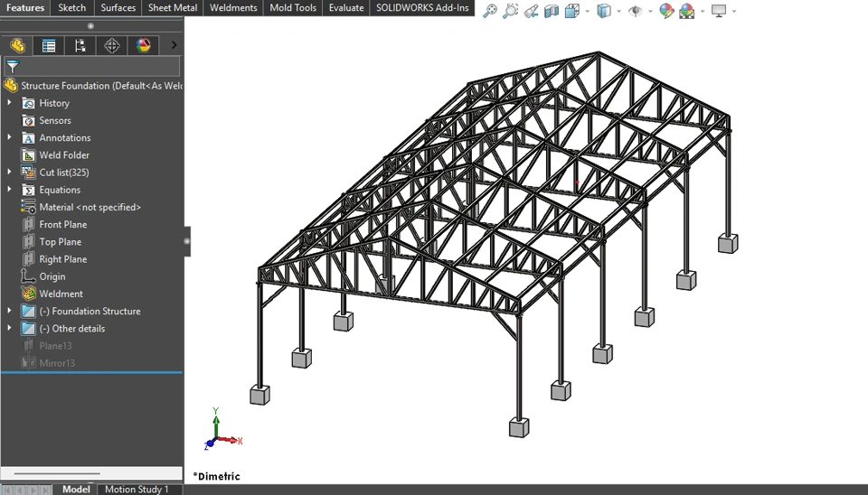Viewport: 868px width, 495px height.
Task: Click the Equations icon in the tree
Action: pos(28,190)
